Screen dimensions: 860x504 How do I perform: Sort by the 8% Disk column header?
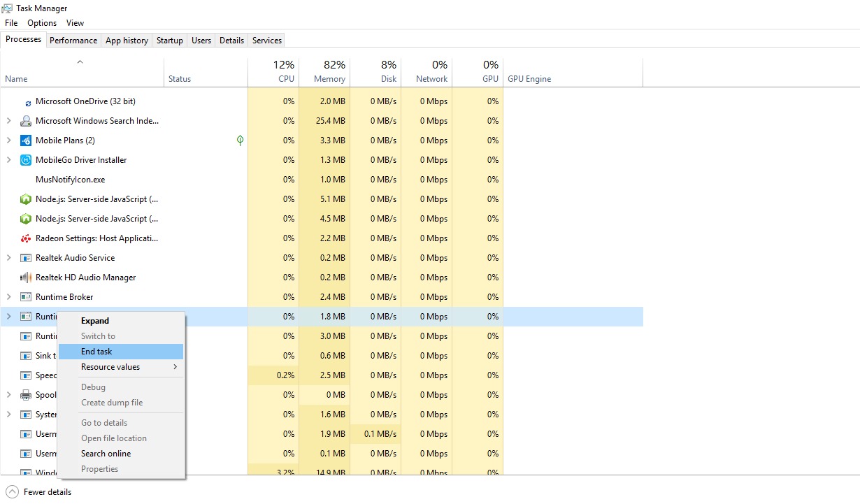pos(375,73)
